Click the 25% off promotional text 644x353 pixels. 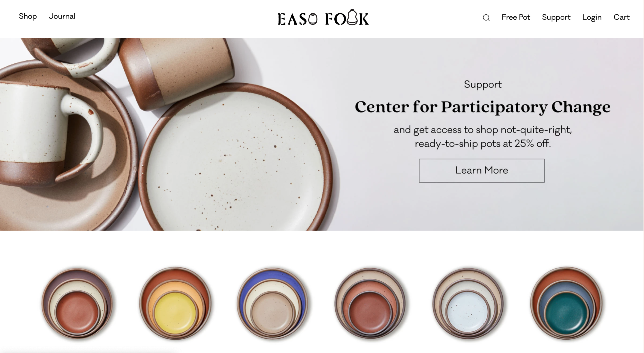pyautogui.click(x=482, y=137)
